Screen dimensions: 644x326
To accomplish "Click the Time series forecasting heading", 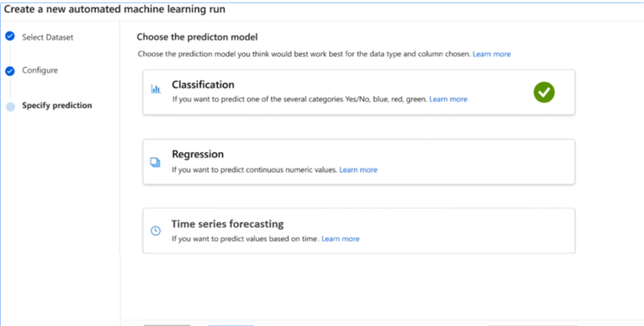I will point(227,224).
